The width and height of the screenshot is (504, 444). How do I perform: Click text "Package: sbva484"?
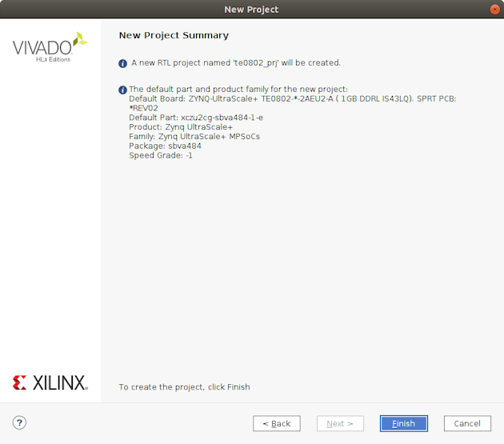click(x=165, y=146)
